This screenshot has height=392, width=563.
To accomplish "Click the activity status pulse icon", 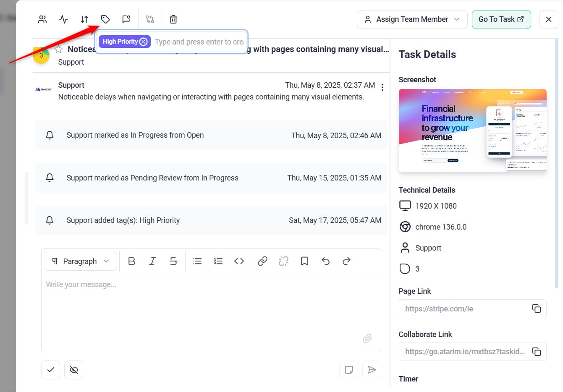I will click(x=63, y=19).
